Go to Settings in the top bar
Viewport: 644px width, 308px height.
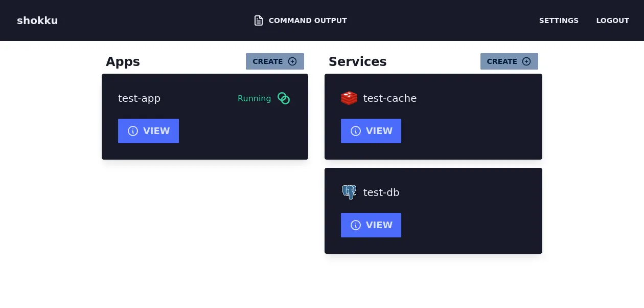(559, 20)
